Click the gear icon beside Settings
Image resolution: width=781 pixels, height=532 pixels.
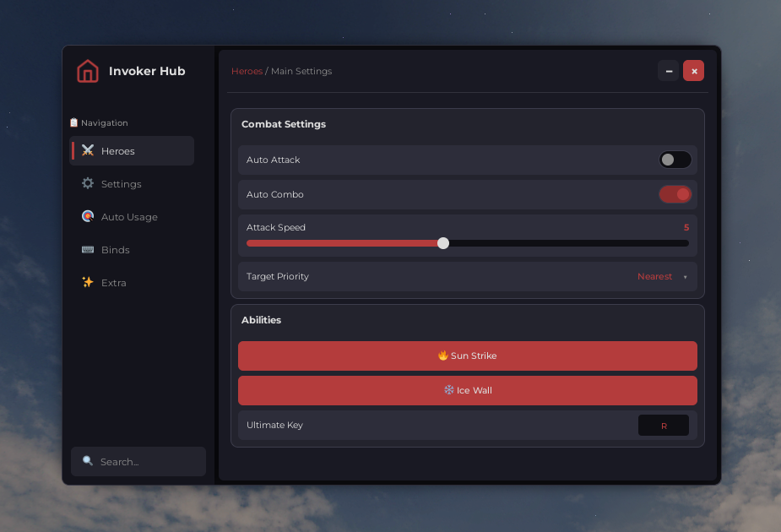tap(88, 184)
